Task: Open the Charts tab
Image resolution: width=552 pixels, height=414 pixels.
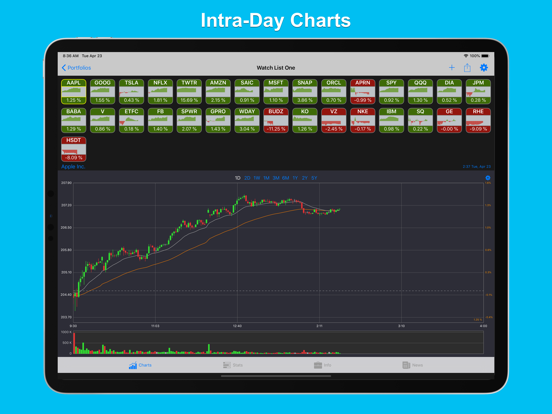Action: pyautogui.click(x=140, y=365)
